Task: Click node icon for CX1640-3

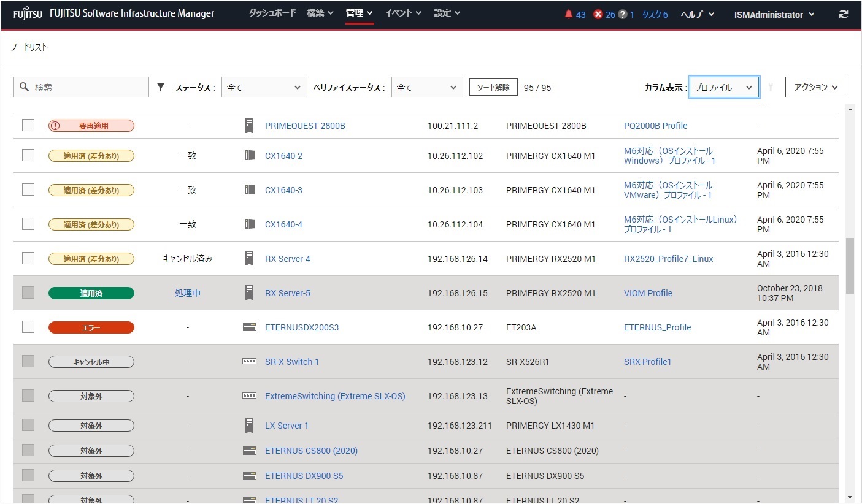Action: tap(249, 190)
